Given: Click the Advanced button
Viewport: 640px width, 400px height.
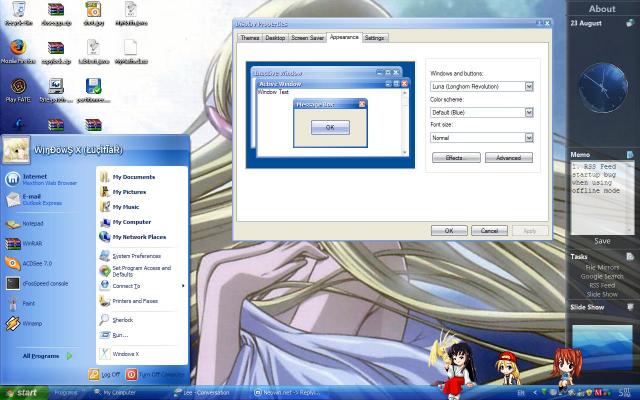Looking at the screenshot, I should tap(509, 158).
